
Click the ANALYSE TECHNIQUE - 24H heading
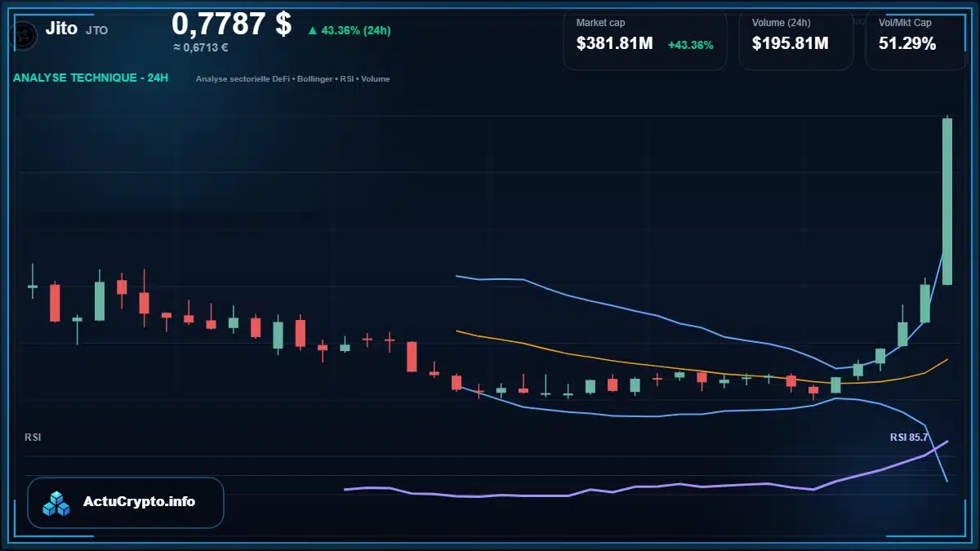pos(91,78)
